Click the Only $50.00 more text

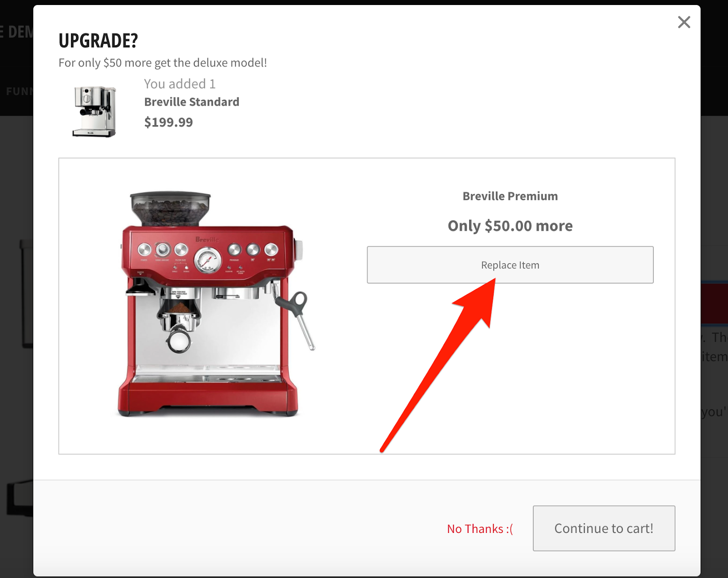tap(510, 226)
